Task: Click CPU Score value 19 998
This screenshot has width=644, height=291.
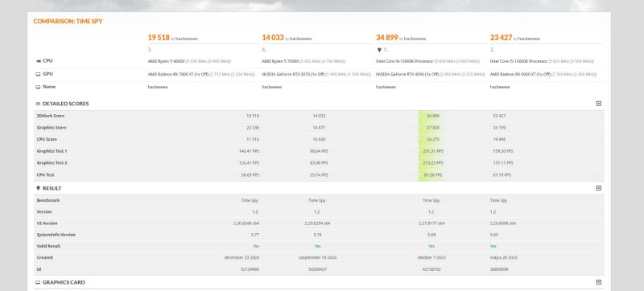Action: click(499, 139)
